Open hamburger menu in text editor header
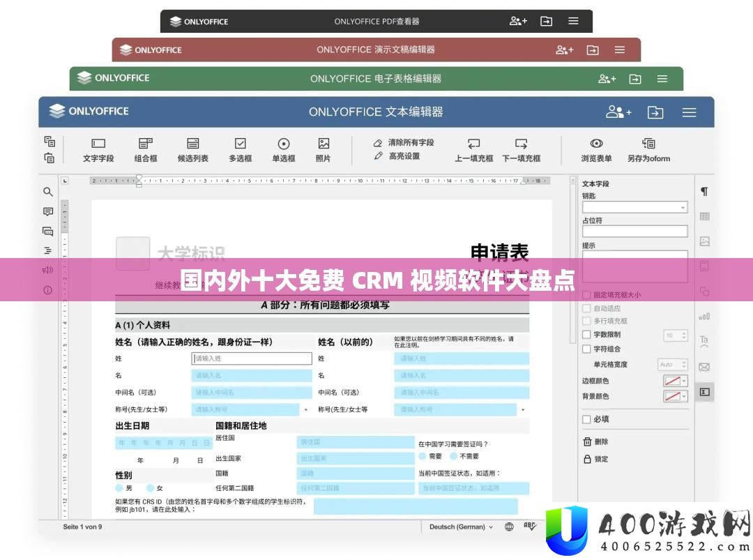753x560 pixels. pyautogui.click(x=689, y=112)
